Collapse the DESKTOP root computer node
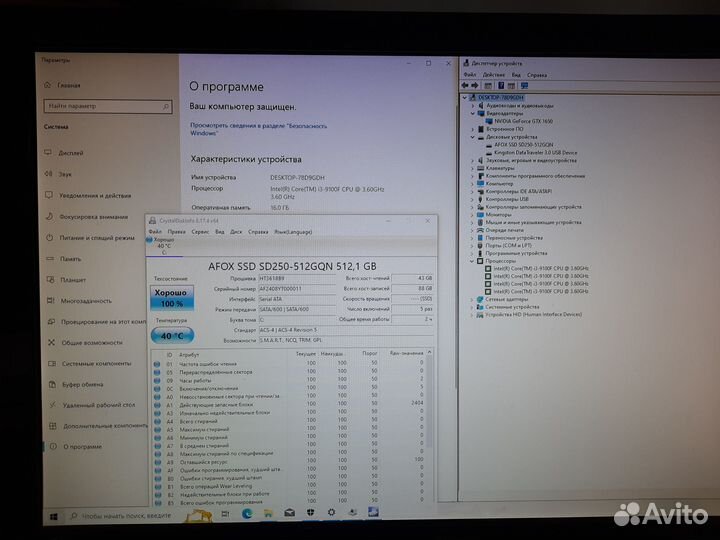 465,97
